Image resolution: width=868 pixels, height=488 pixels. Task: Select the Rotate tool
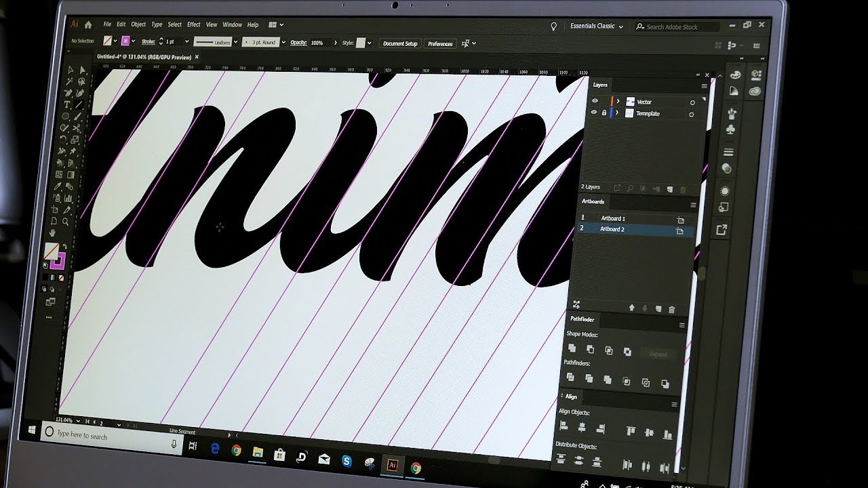point(63,138)
